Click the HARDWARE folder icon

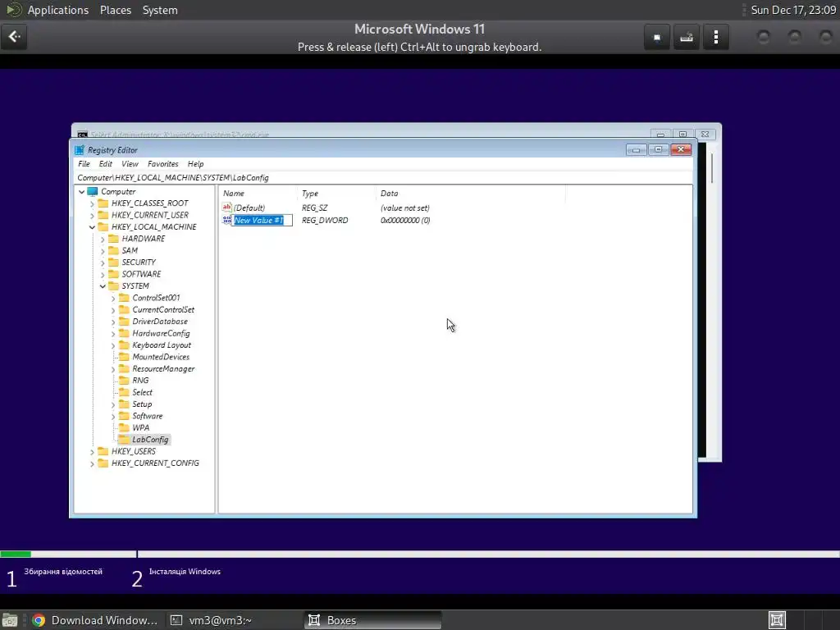[x=113, y=239]
